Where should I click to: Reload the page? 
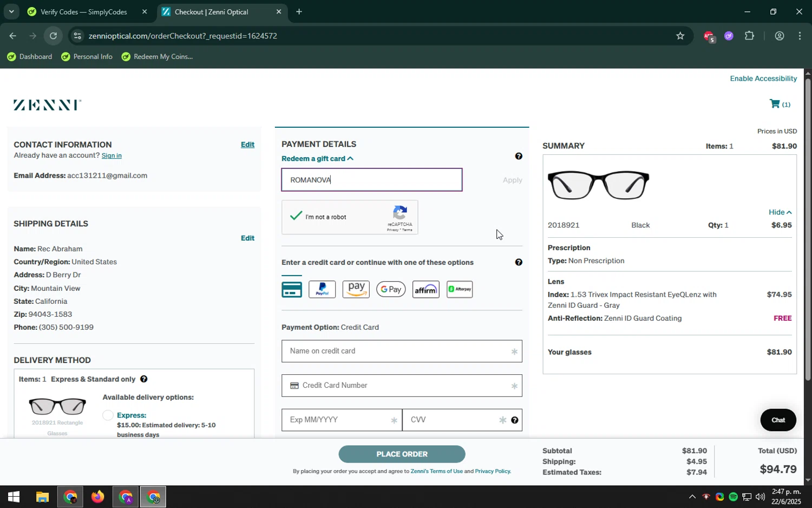(x=53, y=36)
